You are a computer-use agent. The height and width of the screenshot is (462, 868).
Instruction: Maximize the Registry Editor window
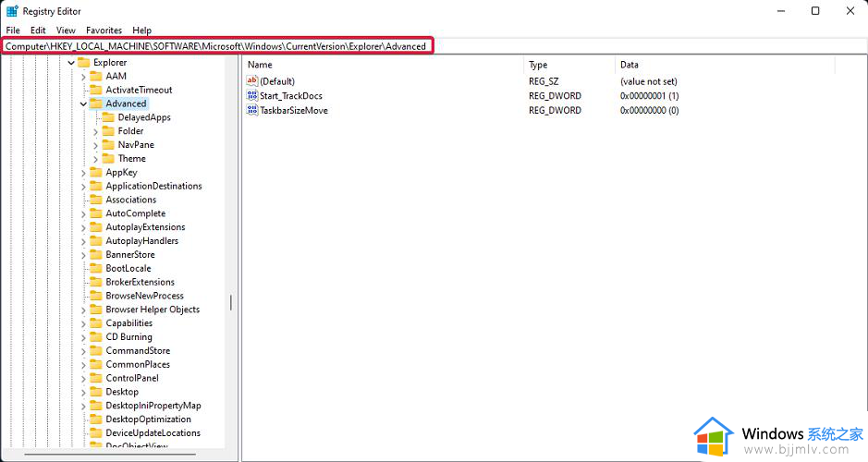click(815, 11)
